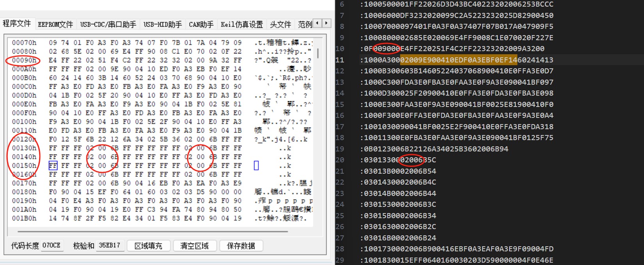The width and height of the screenshot is (644, 265).
Task: Click editor line starting :1001730002006B90
Action: click(456, 249)
